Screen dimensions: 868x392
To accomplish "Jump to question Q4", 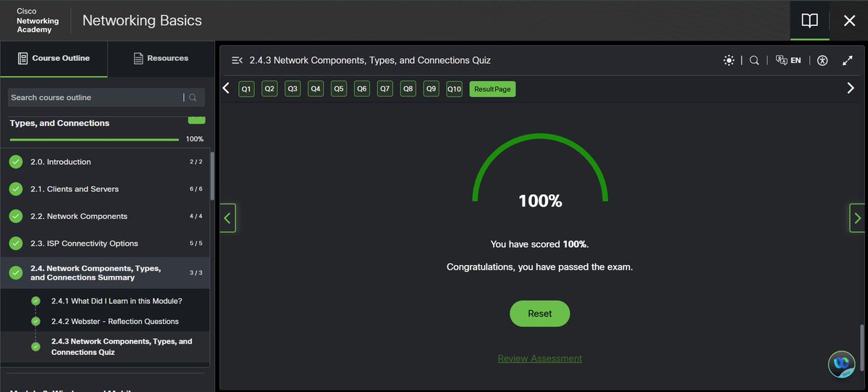I will [x=316, y=88].
